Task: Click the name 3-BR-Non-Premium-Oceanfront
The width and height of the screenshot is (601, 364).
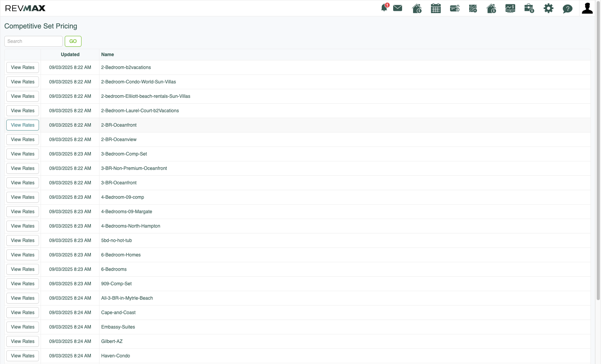Action: click(x=134, y=168)
